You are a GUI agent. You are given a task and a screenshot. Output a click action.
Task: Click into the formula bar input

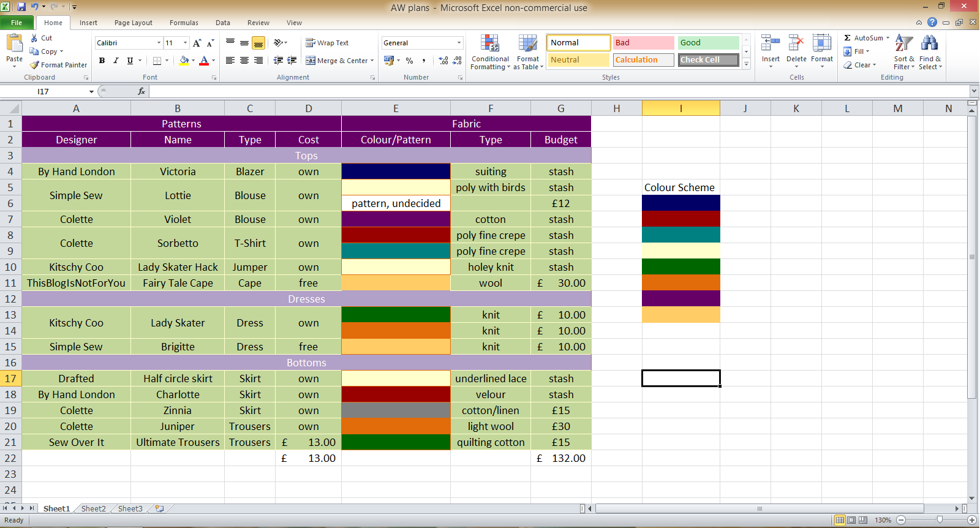[x=559, y=91]
